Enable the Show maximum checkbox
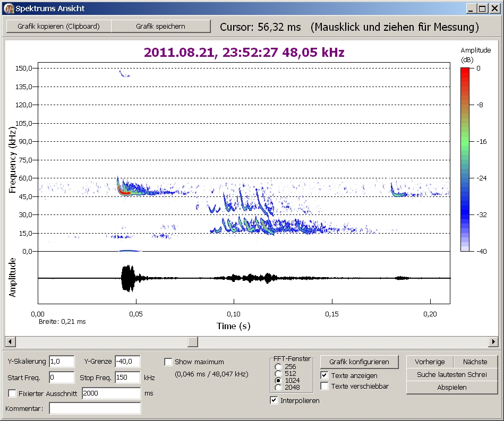The image size is (504, 421). 168,362
